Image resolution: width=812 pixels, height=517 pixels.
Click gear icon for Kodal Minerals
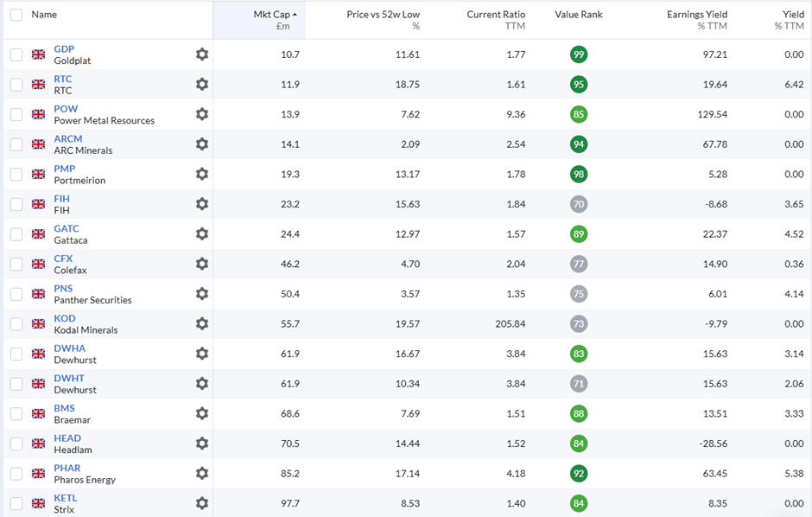pos(202,323)
